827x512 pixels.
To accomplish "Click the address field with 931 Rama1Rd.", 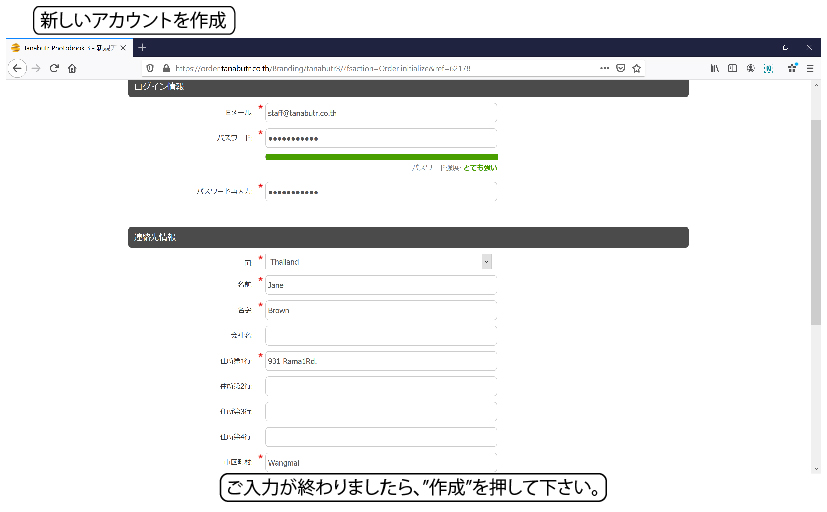I will pos(380,361).
